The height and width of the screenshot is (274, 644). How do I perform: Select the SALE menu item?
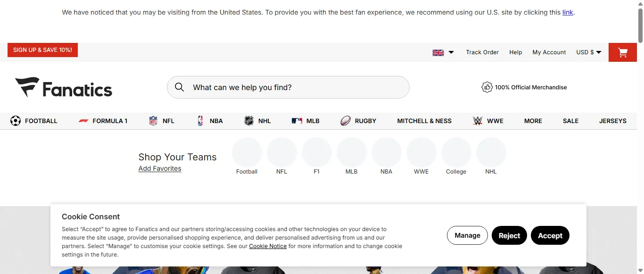[x=570, y=121]
